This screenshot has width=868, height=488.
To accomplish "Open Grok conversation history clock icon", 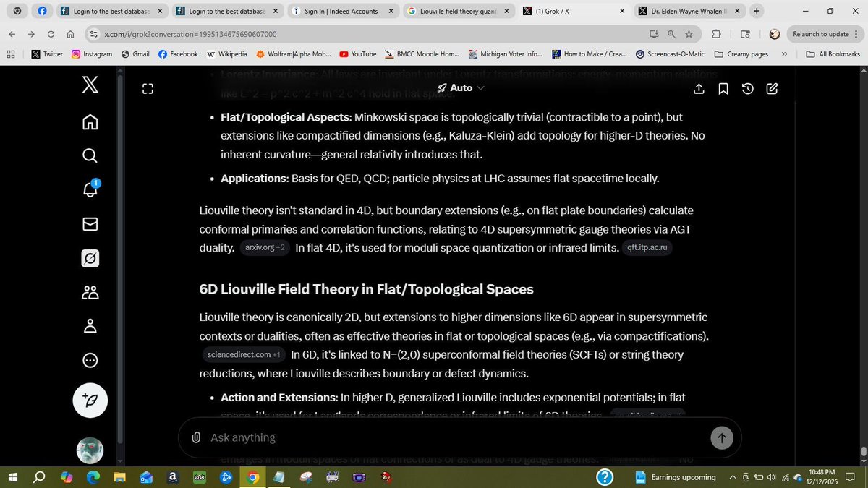I will coord(748,88).
